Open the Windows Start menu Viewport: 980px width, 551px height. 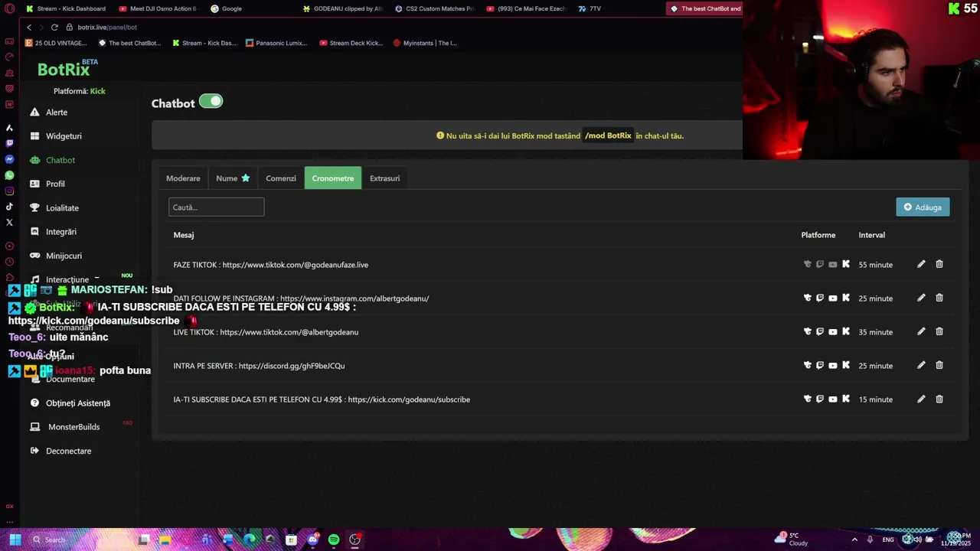[x=15, y=540]
